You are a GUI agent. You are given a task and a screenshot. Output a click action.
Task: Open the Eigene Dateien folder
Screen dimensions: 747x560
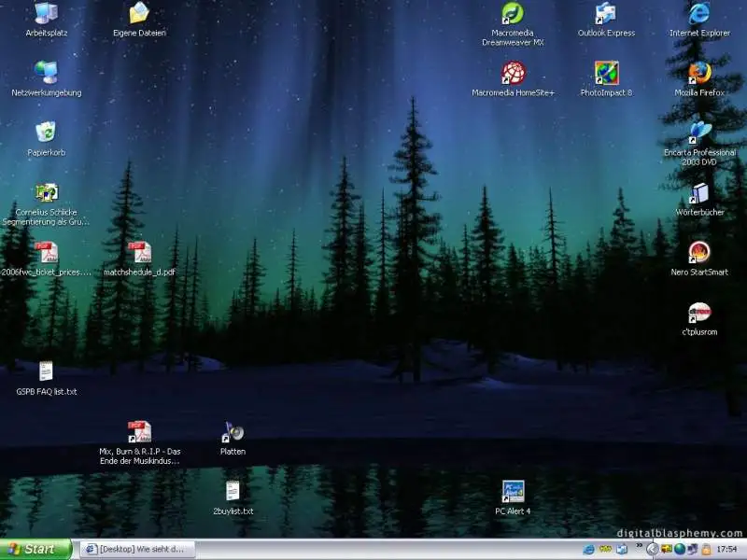[139, 14]
